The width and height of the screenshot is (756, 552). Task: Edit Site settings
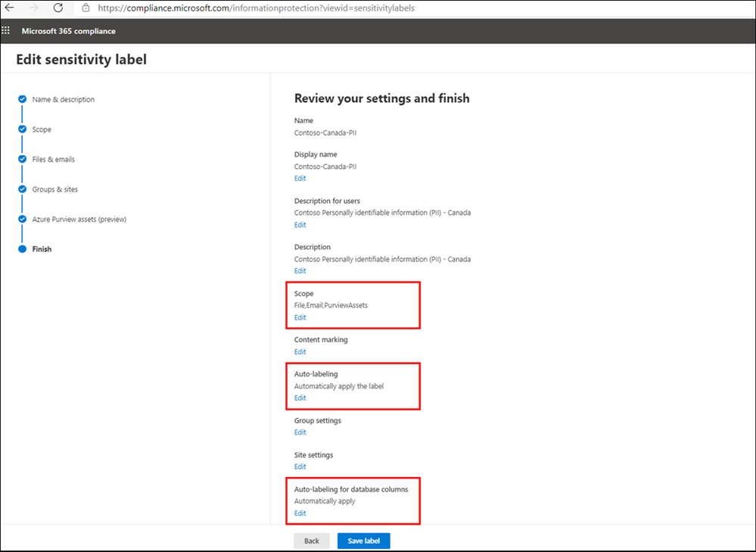tap(300, 466)
